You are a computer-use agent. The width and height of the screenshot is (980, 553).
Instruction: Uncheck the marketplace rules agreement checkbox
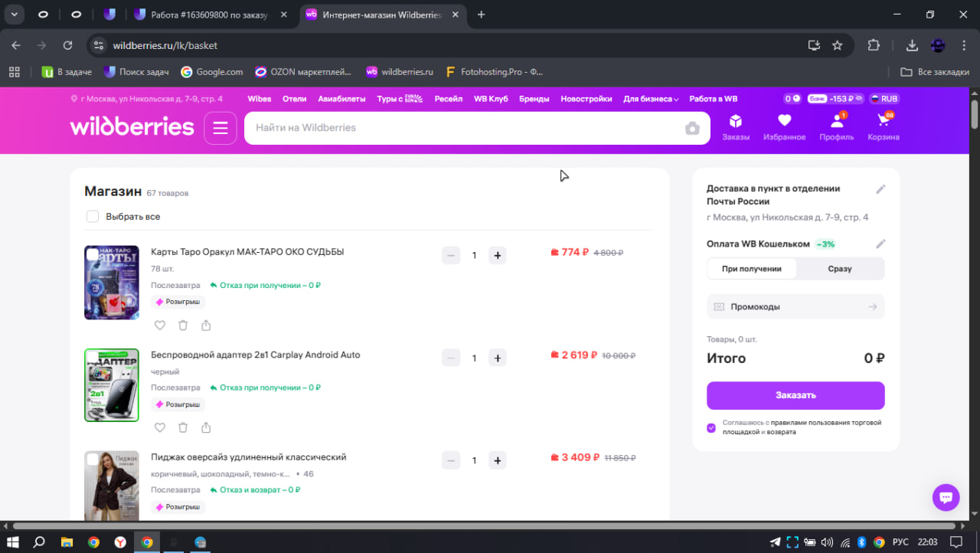click(x=711, y=427)
